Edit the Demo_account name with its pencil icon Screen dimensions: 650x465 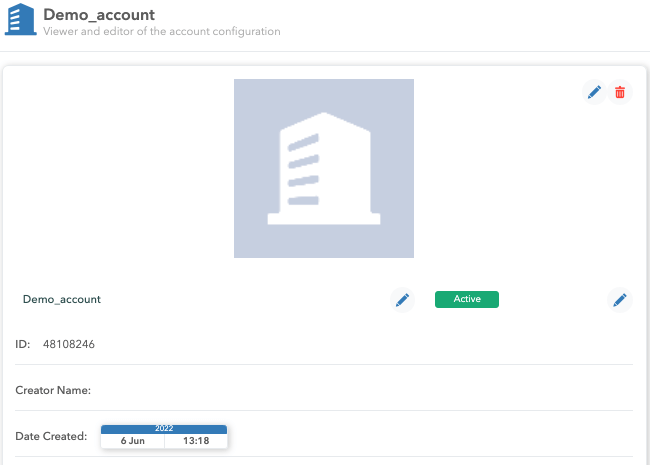coord(402,300)
